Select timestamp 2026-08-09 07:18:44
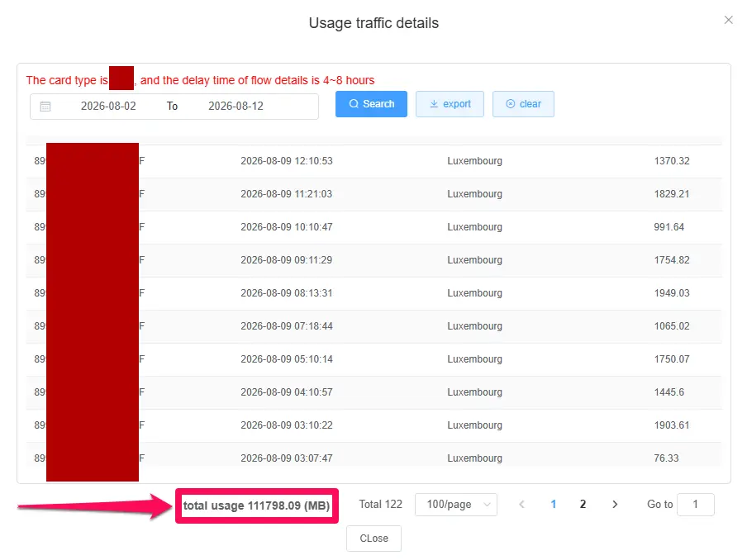The image size is (747, 560). pos(286,326)
